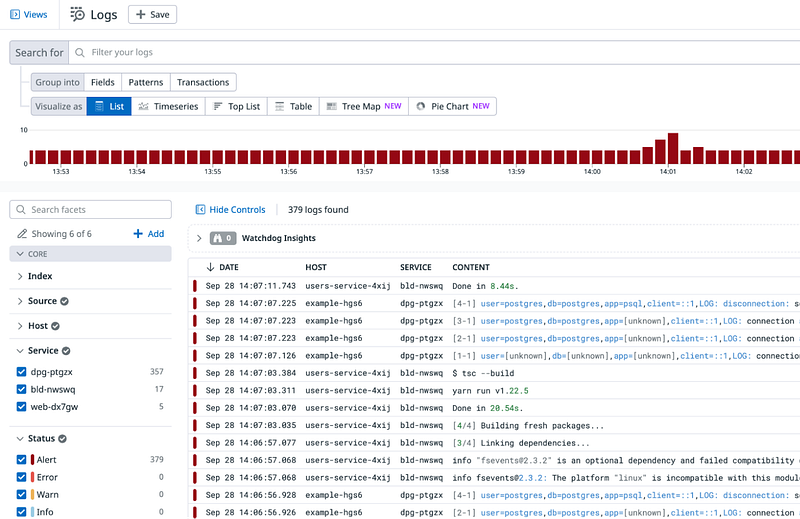Uncheck the Error status checkbox
The height and width of the screenshot is (519, 800).
21,477
